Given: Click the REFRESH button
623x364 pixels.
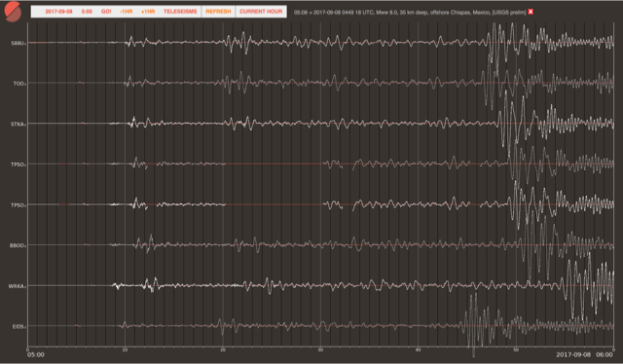Looking at the screenshot, I should click(218, 12).
